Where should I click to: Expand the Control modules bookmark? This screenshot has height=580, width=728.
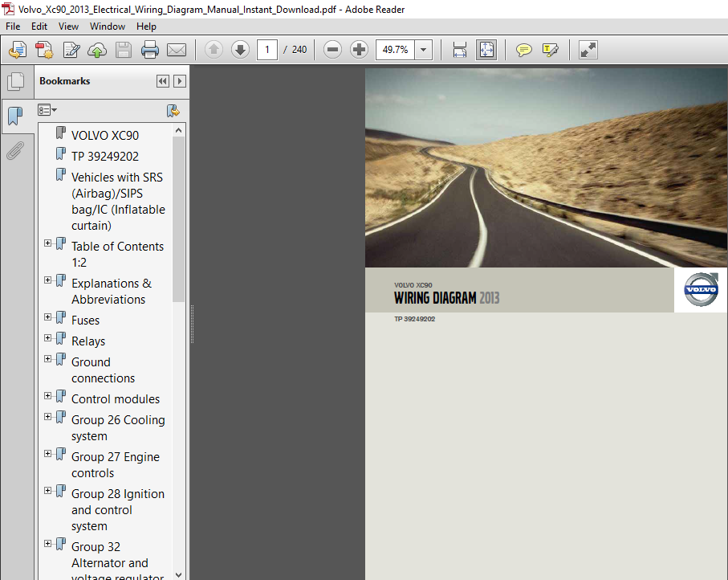pos(47,395)
